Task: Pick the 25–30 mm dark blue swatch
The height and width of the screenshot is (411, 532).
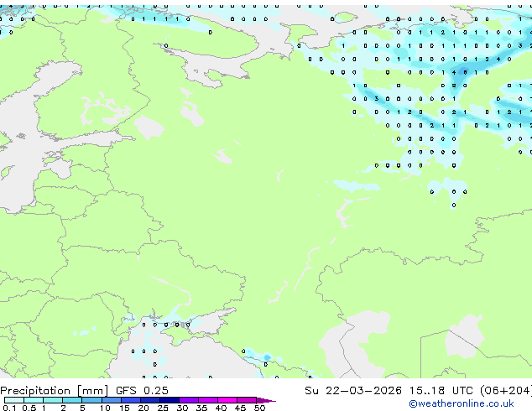Action: [x=169, y=400]
